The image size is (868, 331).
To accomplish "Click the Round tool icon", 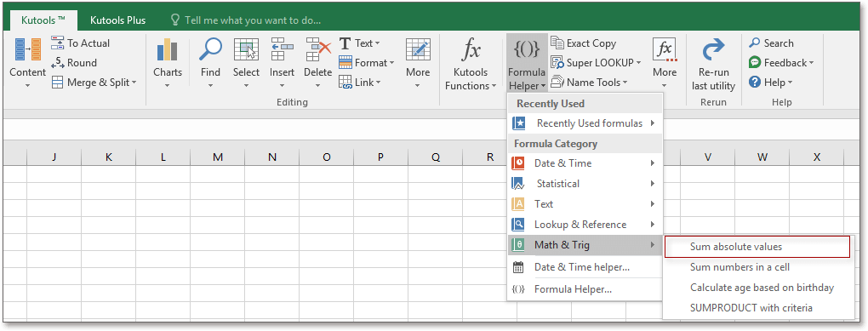I will pos(58,63).
